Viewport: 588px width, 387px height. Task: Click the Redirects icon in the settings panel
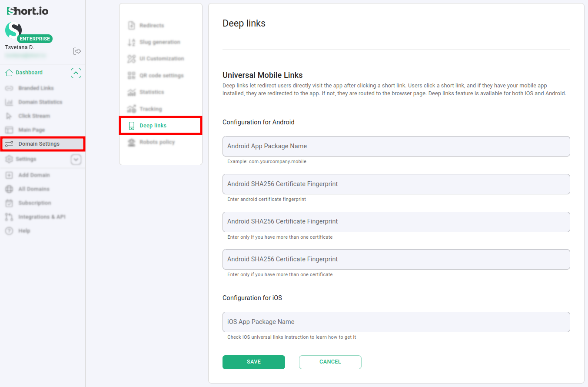tap(131, 26)
